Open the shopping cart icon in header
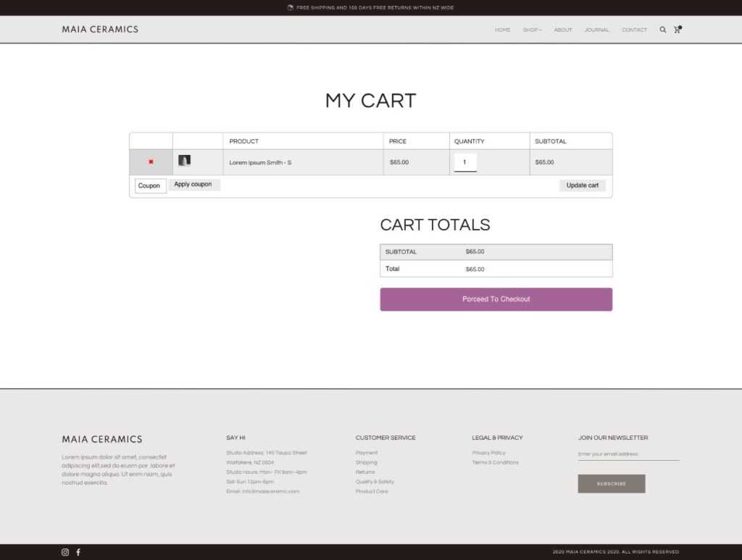742x560 pixels. pos(678,30)
